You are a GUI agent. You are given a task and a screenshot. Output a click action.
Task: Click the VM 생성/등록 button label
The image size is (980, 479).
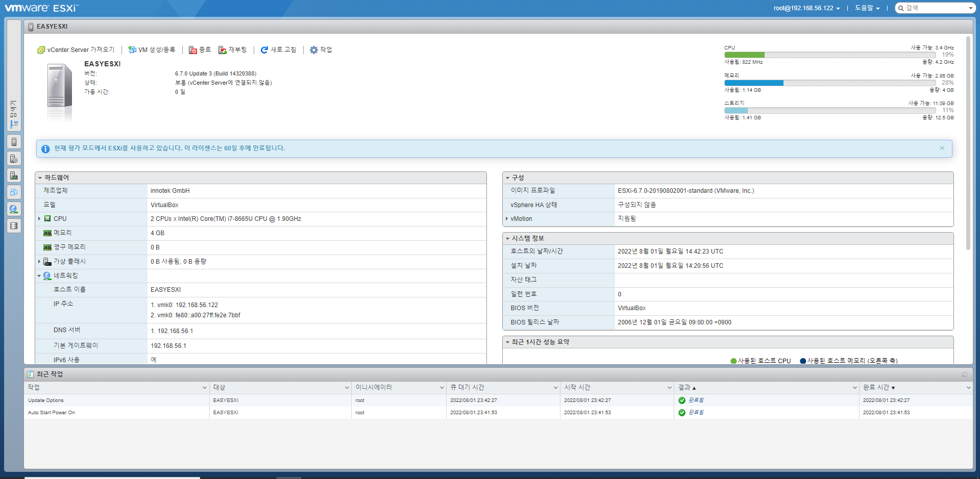[x=157, y=50]
